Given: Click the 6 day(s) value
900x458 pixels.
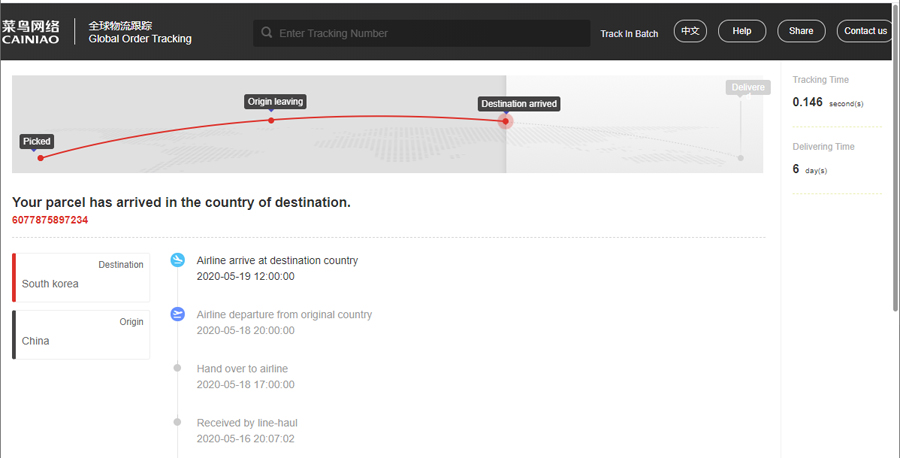Looking at the screenshot, I should (x=809, y=169).
